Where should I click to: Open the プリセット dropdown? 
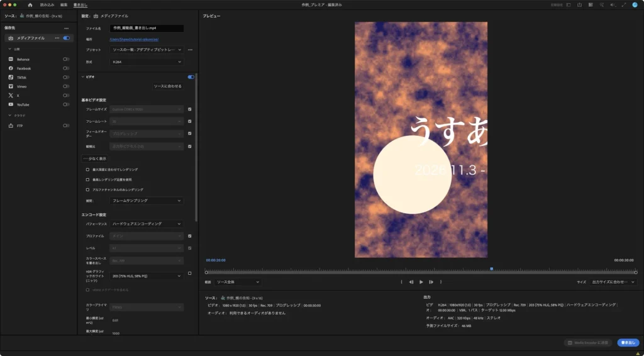coord(147,50)
